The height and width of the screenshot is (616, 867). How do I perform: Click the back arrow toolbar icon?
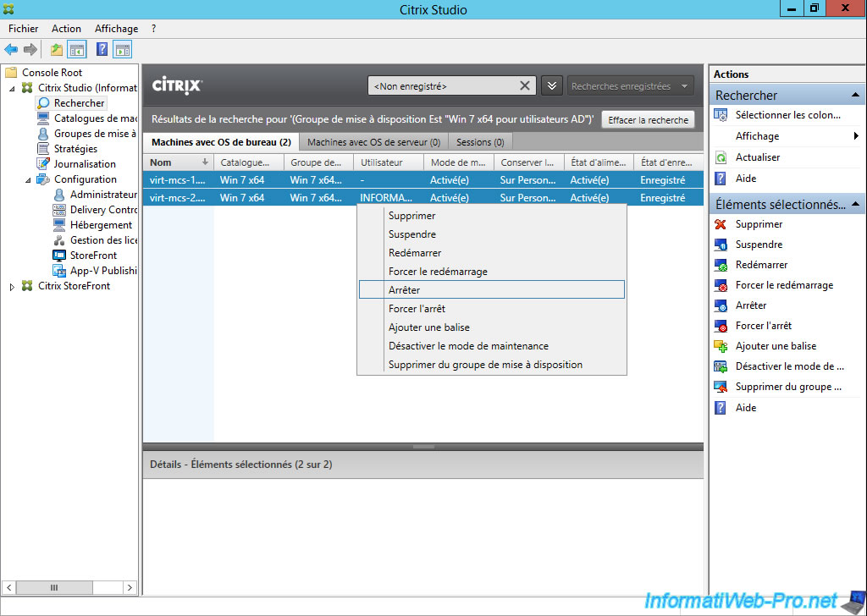(11, 50)
